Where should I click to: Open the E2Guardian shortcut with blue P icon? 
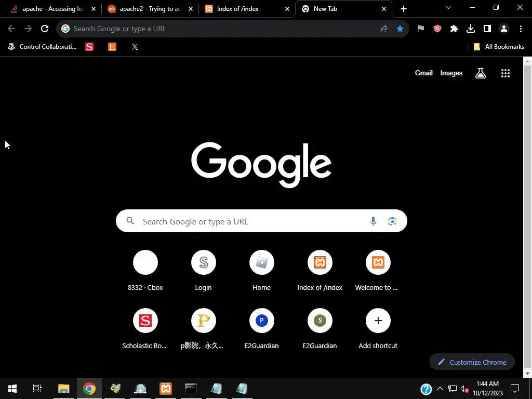tap(262, 329)
